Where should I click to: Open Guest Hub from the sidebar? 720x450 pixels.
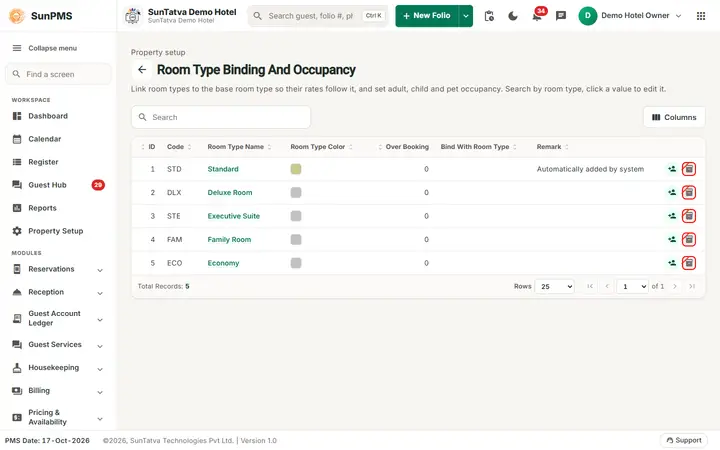(x=57, y=185)
